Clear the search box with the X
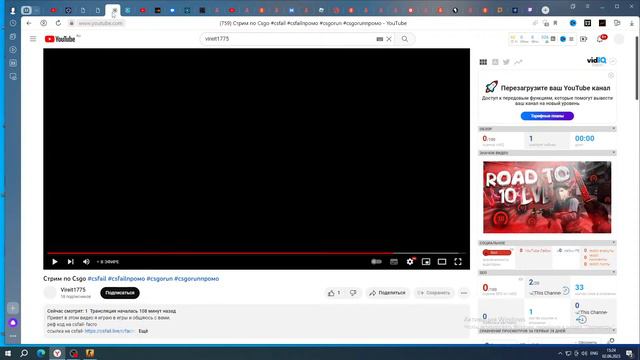The height and width of the screenshot is (360, 640). (x=389, y=39)
